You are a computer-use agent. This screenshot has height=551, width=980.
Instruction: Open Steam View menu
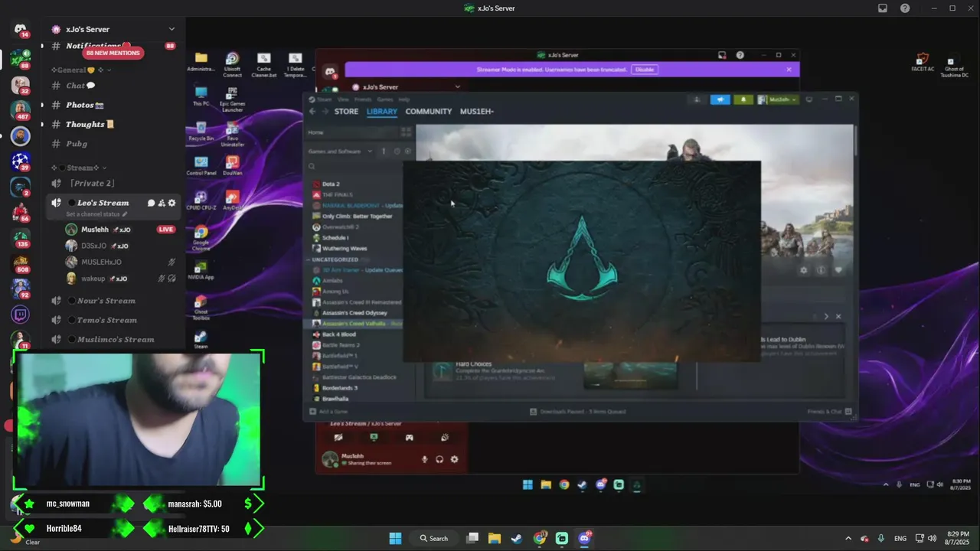click(x=343, y=99)
